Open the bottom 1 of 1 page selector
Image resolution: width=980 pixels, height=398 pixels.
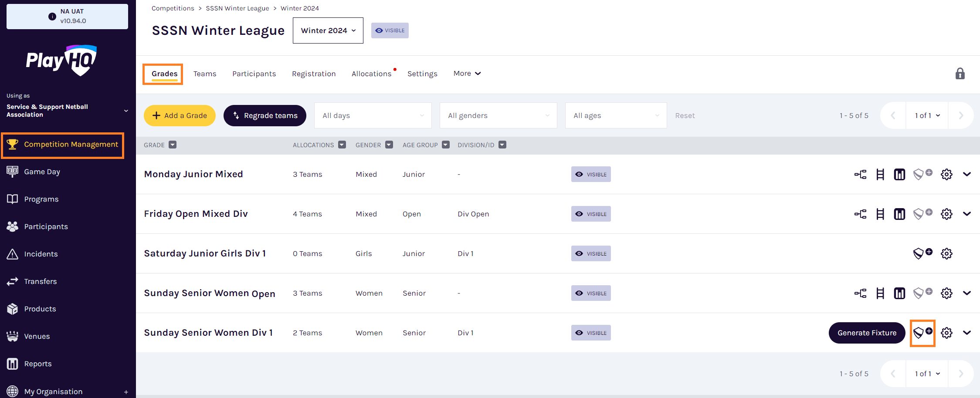(x=927, y=374)
